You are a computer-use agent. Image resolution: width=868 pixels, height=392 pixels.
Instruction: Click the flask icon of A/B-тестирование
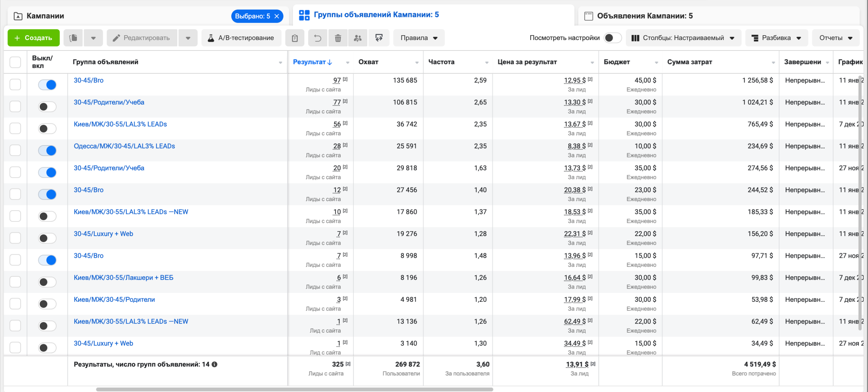pos(211,38)
